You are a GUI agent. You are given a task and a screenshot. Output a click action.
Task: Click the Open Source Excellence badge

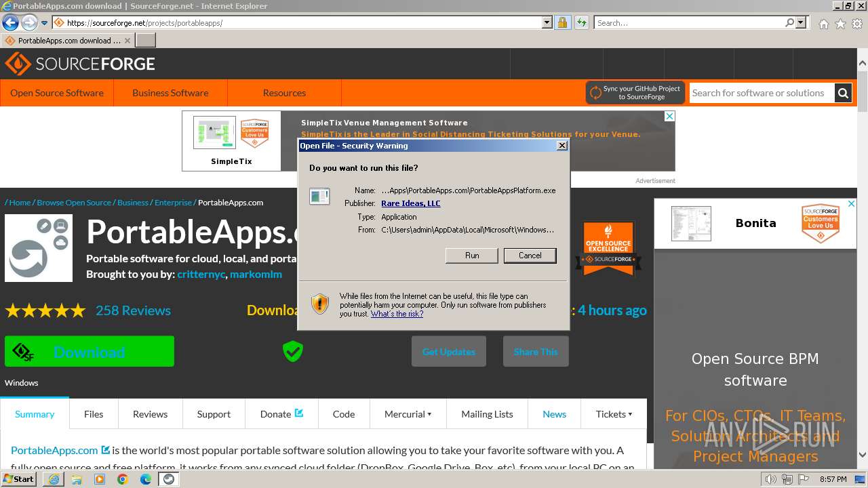point(608,248)
